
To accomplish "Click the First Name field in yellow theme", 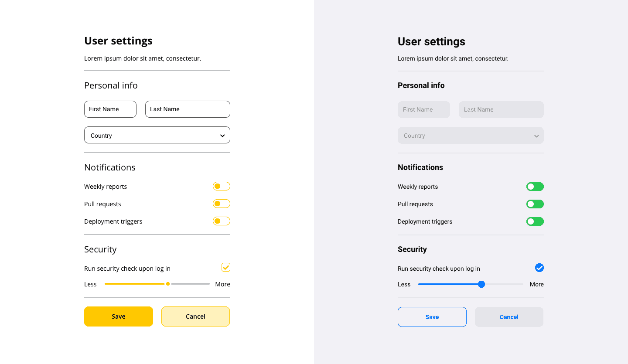I will point(110,109).
